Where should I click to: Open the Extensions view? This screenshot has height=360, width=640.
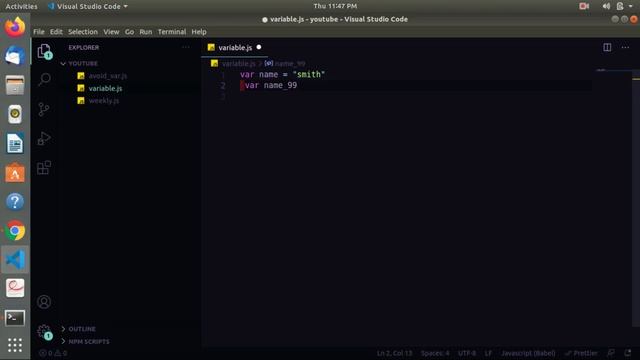click(44, 167)
